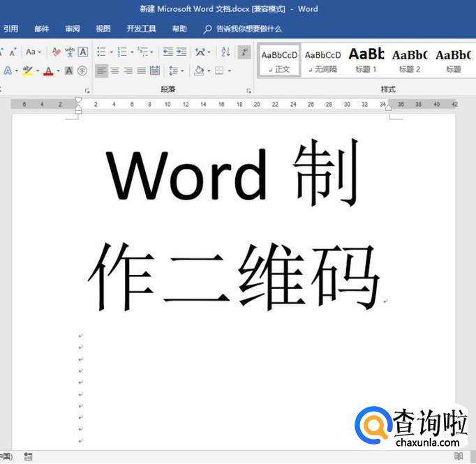476x464 pixels.
Task: Open the bullet list dropdown arrow
Action: (112, 52)
